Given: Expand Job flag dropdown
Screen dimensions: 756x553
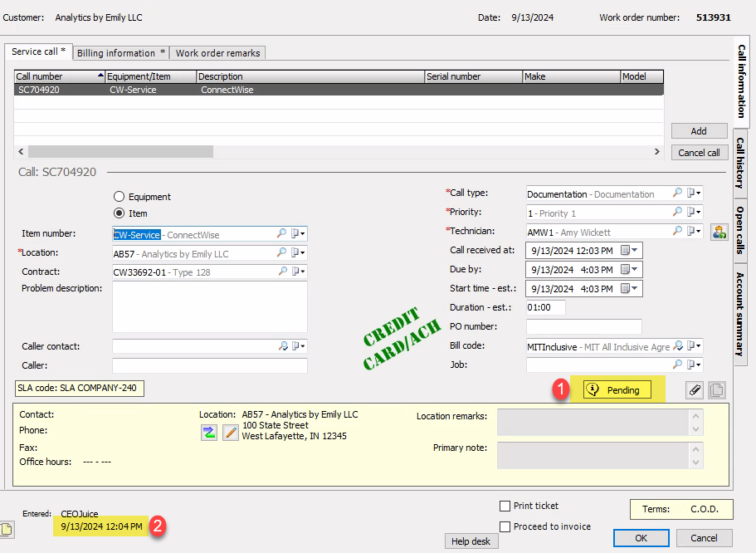Looking at the screenshot, I should click(694, 365).
